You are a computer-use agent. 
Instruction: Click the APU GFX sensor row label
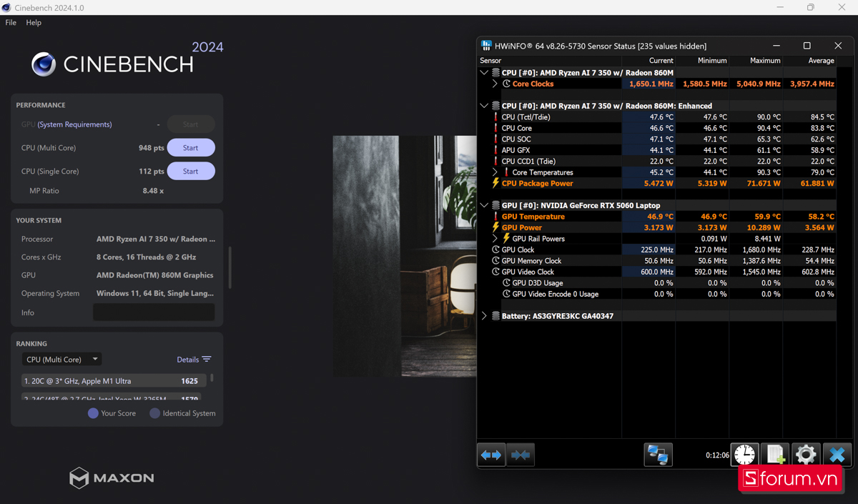pos(516,150)
